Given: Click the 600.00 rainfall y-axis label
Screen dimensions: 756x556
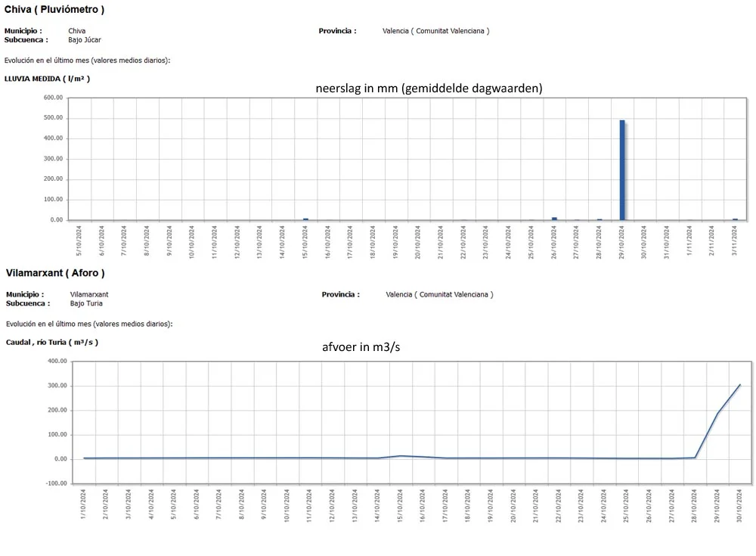Looking at the screenshot, I should point(53,98).
